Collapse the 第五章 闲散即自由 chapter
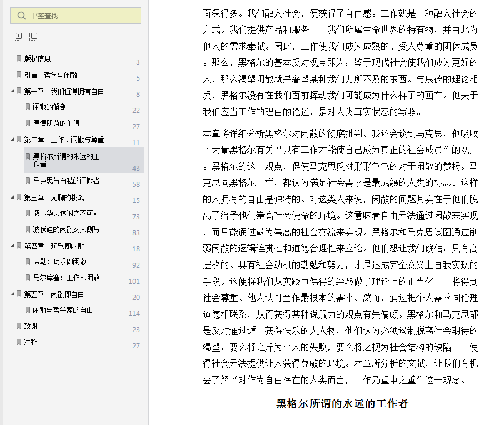The image size is (504, 425). (x=12, y=294)
